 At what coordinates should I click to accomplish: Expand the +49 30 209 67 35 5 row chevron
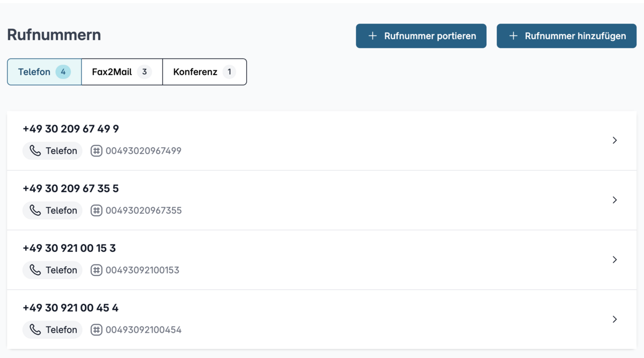(x=614, y=200)
